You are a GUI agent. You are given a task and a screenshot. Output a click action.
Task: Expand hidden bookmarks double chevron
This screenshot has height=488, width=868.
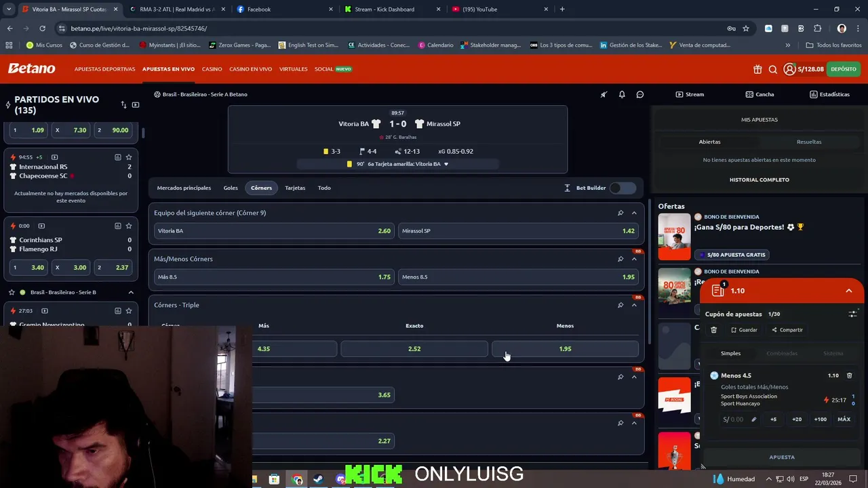787,45
